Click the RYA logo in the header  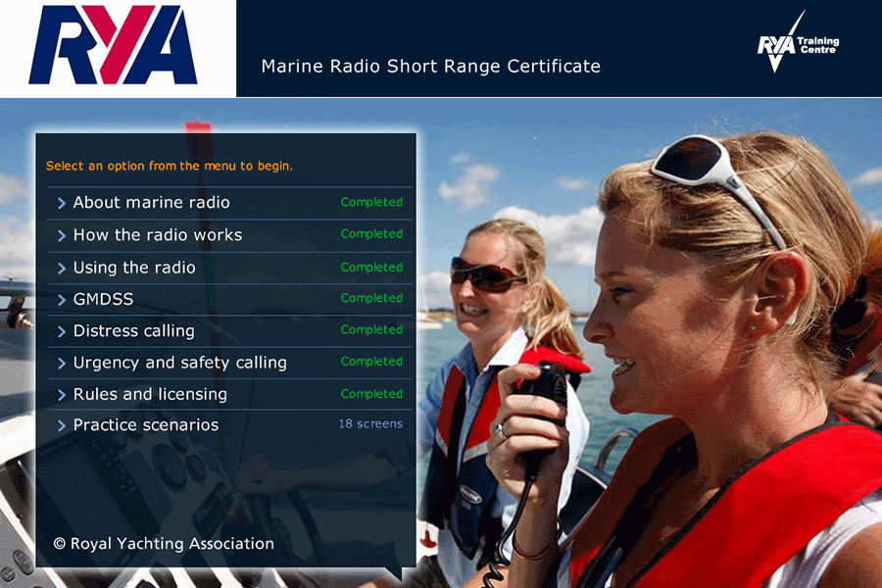(x=113, y=46)
